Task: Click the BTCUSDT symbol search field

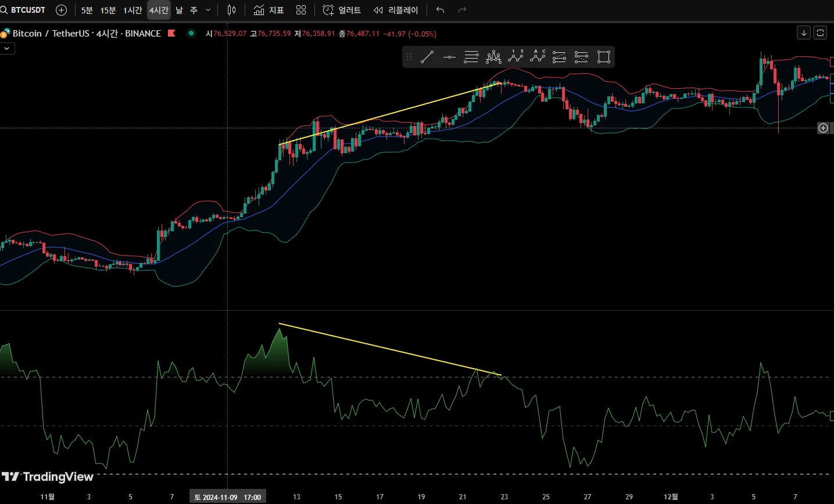Action: coord(27,10)
